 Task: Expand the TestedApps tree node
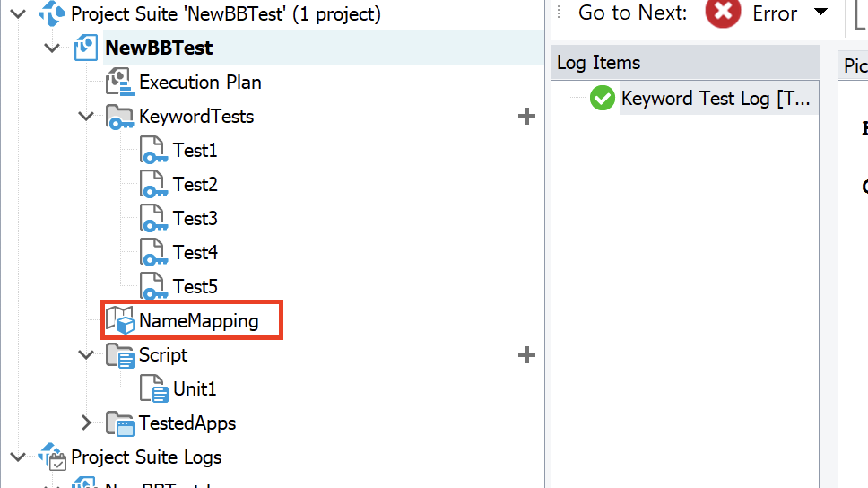(x=86, y=423)
